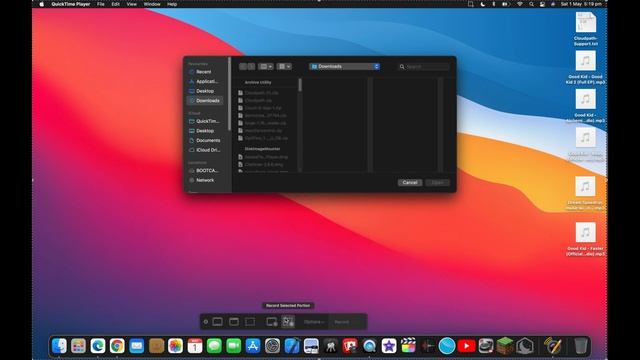This screenshot has width=640, height=360.
Task: Open Spotlight search in menu bar
Action: click(531, 4)
